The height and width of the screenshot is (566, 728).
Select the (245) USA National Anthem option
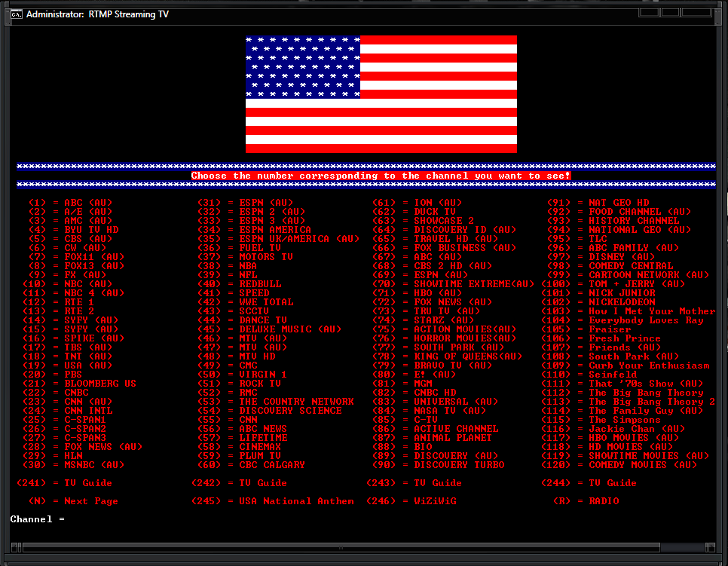273,501
